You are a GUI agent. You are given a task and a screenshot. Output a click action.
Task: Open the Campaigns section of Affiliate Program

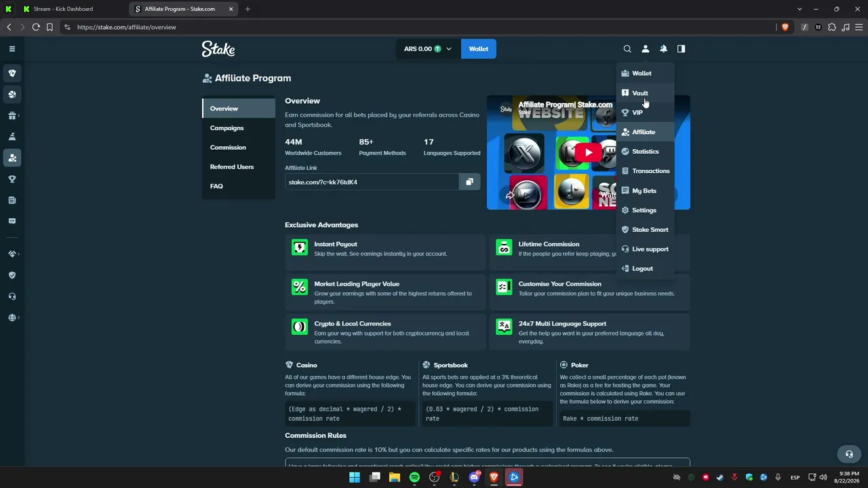point(239,128)
